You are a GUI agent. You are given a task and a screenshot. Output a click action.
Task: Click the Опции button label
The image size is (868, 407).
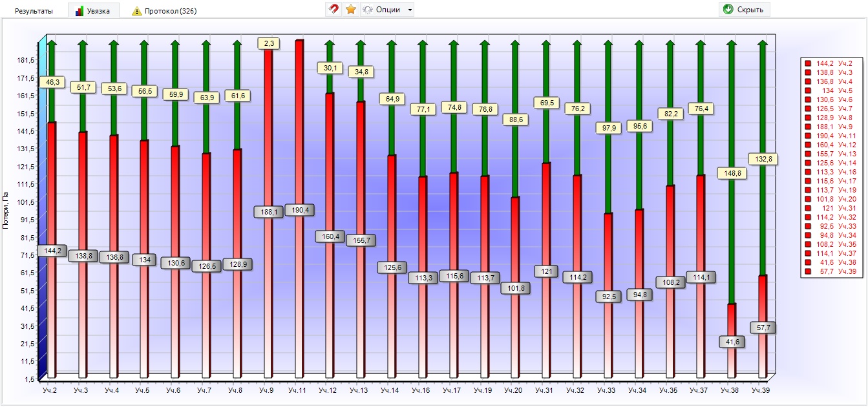click(388, 10)
